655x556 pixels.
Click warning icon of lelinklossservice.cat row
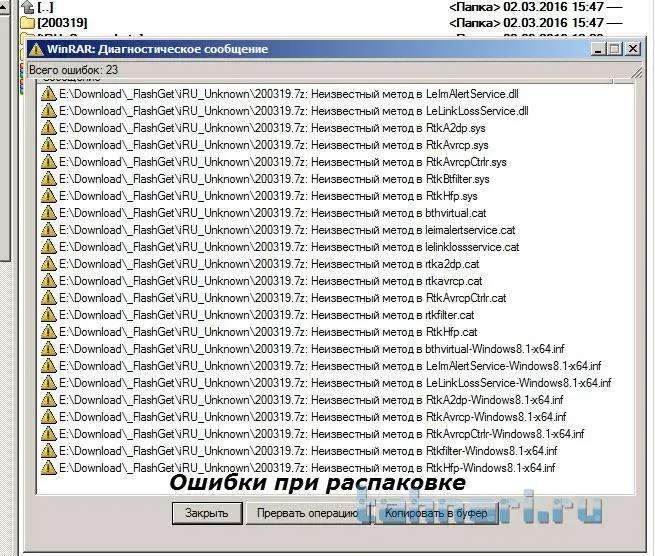tap(48, 247)
